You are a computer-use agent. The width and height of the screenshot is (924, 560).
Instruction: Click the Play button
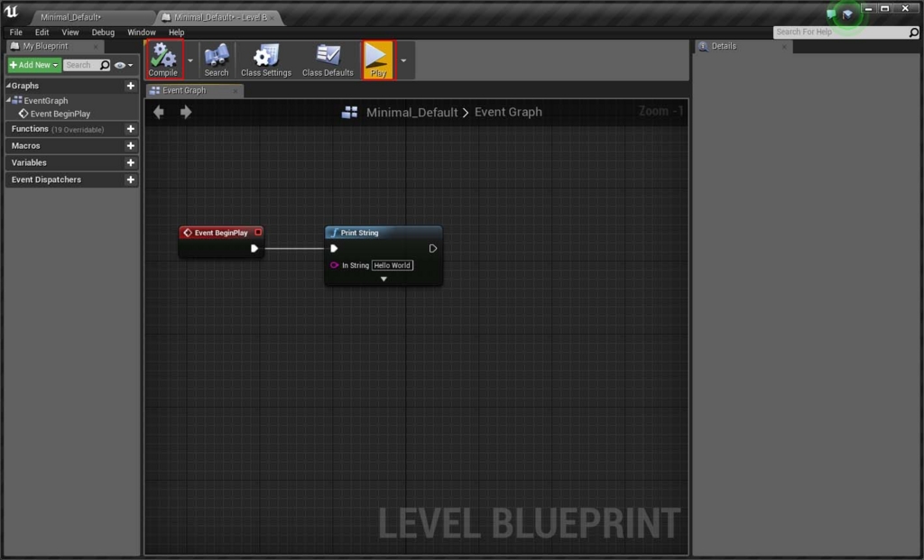coord(378,60)
